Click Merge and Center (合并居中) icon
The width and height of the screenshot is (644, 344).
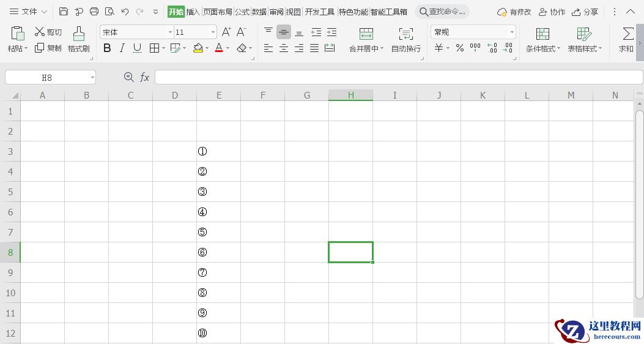(x=366, y=33)
